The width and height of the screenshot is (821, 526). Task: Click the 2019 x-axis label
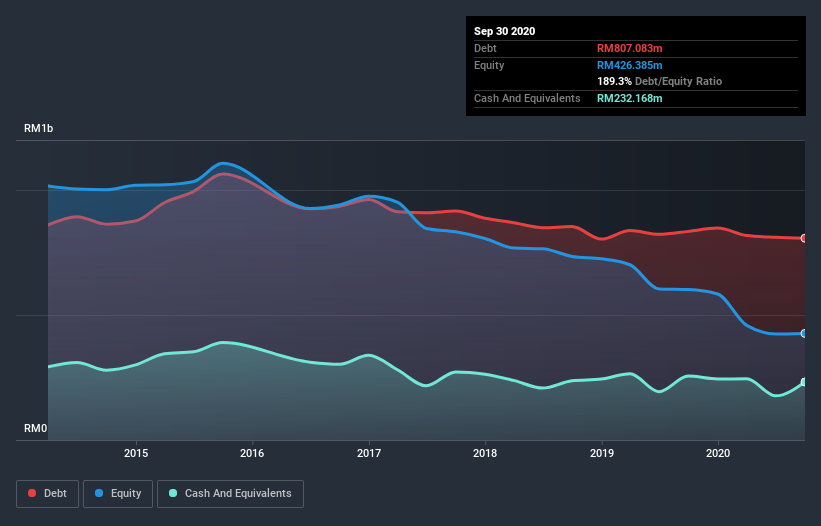click(x=602, y=453)
